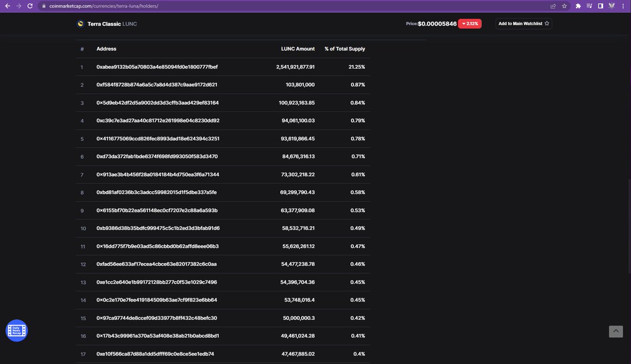Open the browser profile avatar
The width and height of the screenshot is (631, 364).
612,6
